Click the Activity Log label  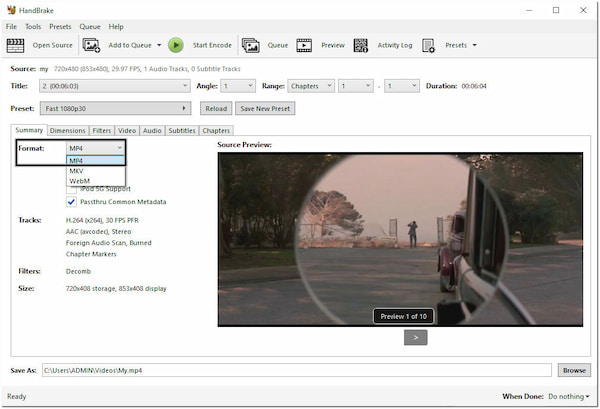pyautogui.click(x=395, y=45)
